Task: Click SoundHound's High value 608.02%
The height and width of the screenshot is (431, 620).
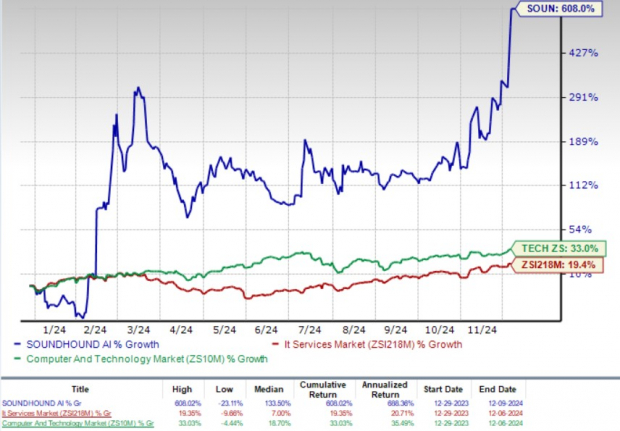Action: click(187, 404)
